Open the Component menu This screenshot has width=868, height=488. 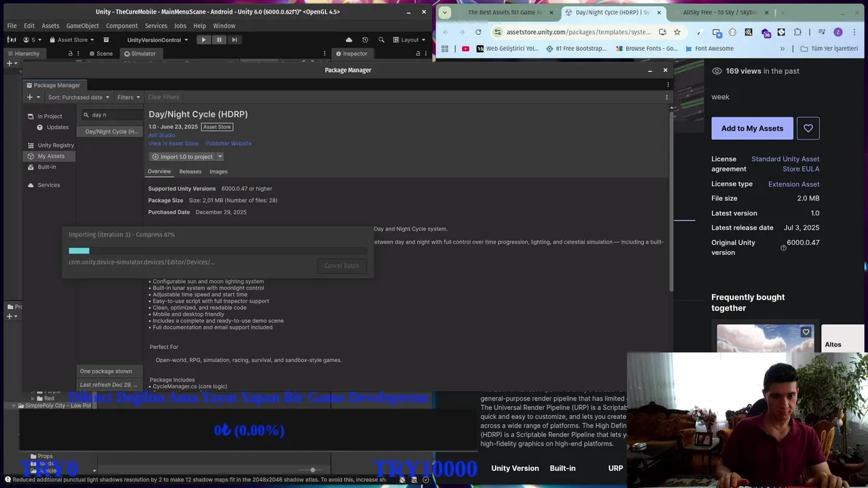pyautogui.click(x=121, y=26)
